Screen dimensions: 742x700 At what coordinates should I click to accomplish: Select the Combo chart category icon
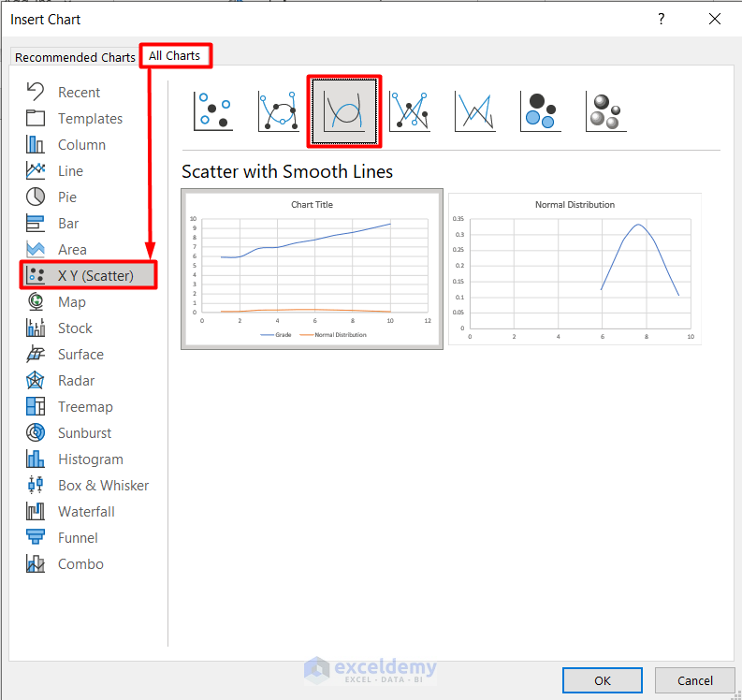[36, 563]
